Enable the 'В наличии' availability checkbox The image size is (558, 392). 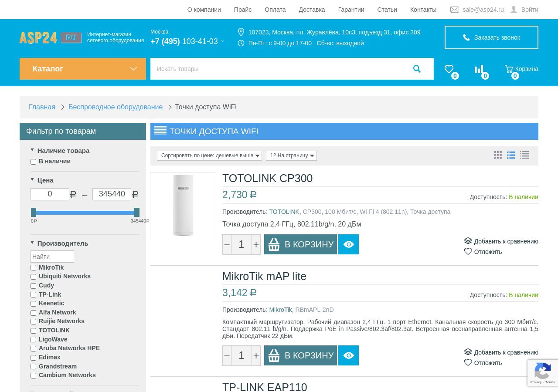pyautogui.click(x=34, y=162)
